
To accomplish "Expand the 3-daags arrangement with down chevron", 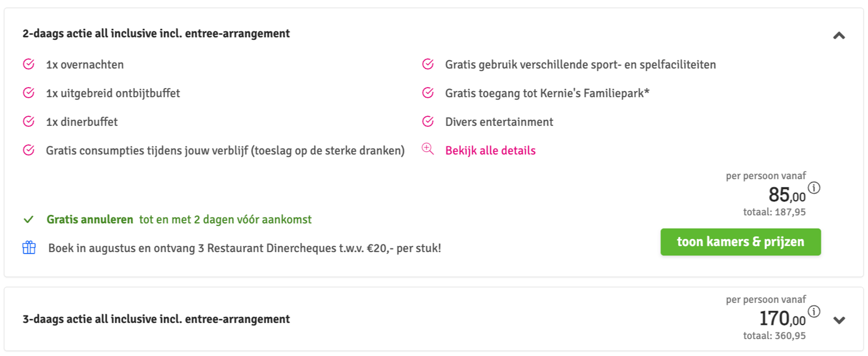I will 839,320.
